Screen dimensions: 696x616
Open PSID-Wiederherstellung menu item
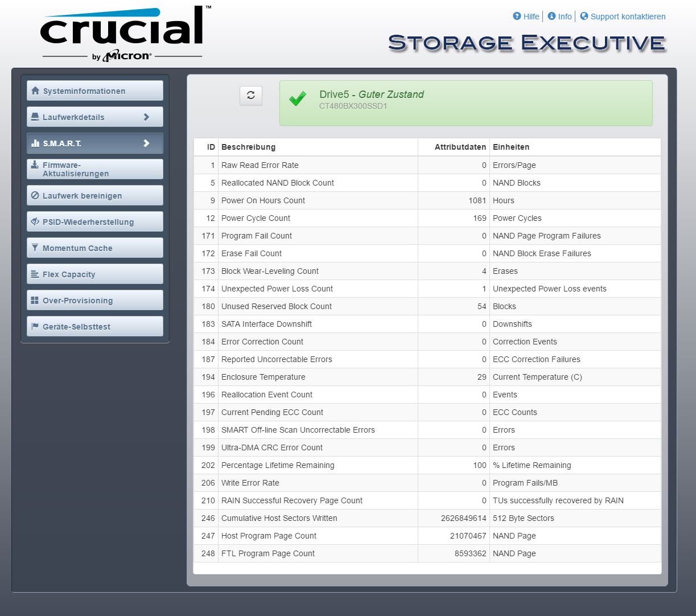point(95,221)
